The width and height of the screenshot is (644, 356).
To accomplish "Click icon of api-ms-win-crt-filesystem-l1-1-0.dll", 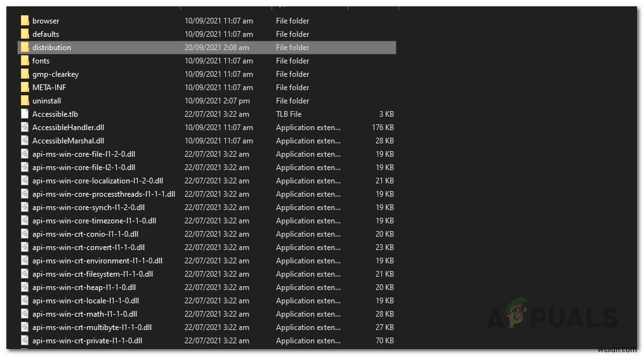I will (x=25, y=274).
